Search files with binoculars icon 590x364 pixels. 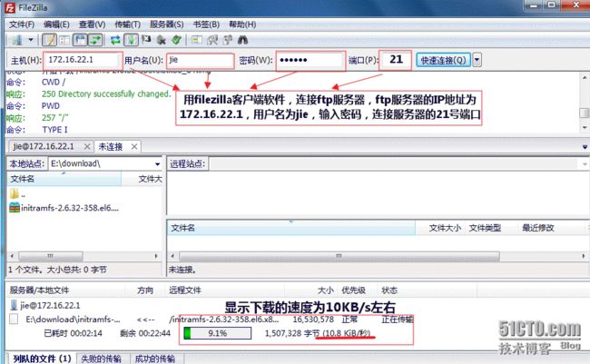[x=242, y=40]
